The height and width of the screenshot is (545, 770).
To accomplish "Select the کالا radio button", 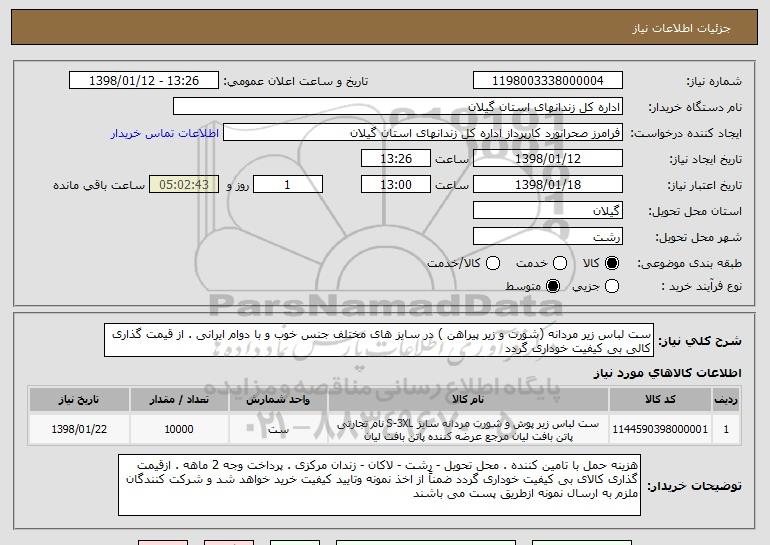I will pos(611,263).
